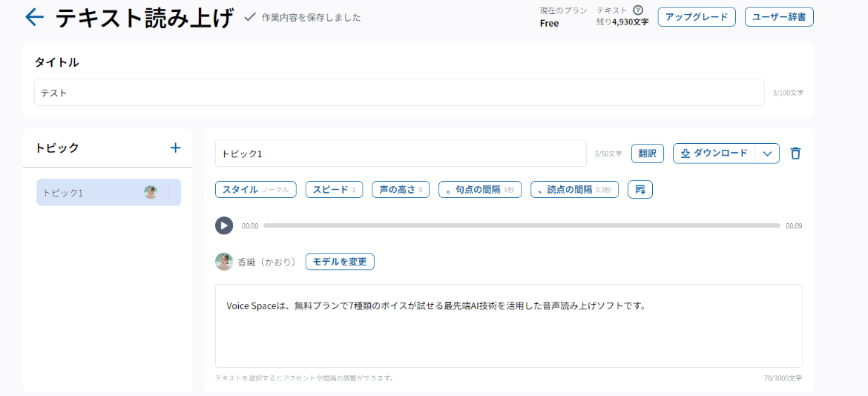Open the 読点の間隔 setting
Viewport: 868px width, 396px height.
coord(575,190)
